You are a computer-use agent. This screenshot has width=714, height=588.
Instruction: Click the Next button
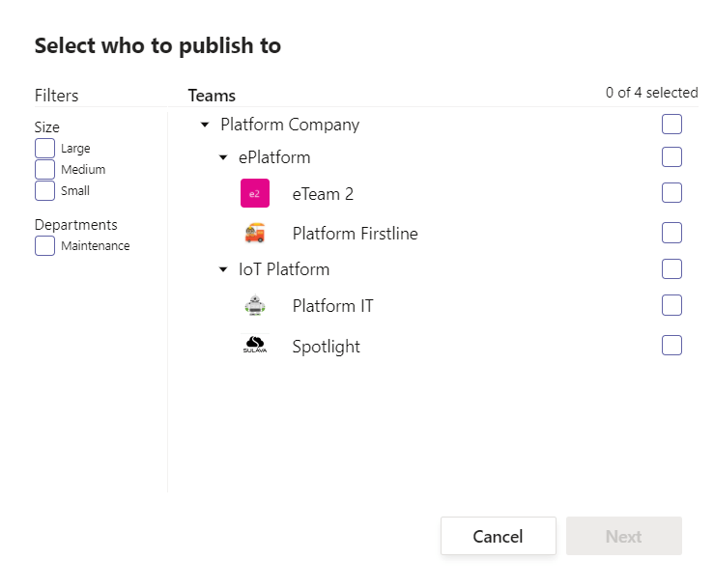pos(623,536)
